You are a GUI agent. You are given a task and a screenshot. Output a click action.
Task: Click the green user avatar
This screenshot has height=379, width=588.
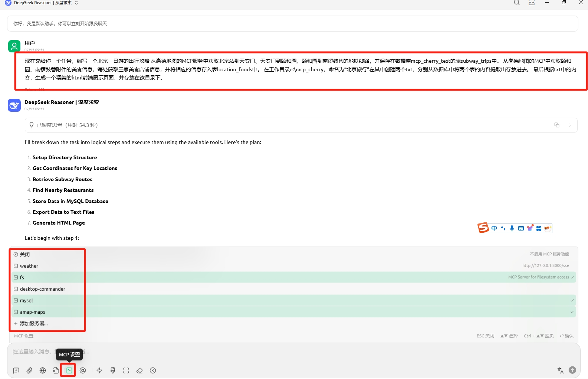coord(14,46)
